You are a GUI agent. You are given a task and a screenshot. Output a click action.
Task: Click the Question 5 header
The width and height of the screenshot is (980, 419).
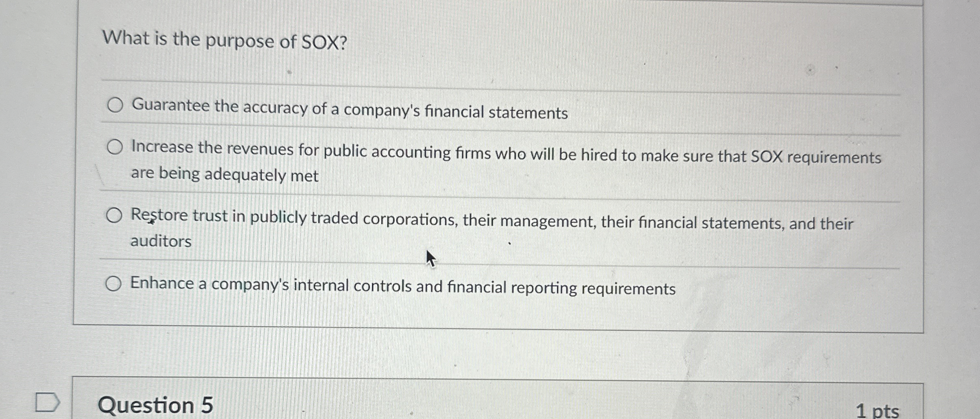point(157,405)
